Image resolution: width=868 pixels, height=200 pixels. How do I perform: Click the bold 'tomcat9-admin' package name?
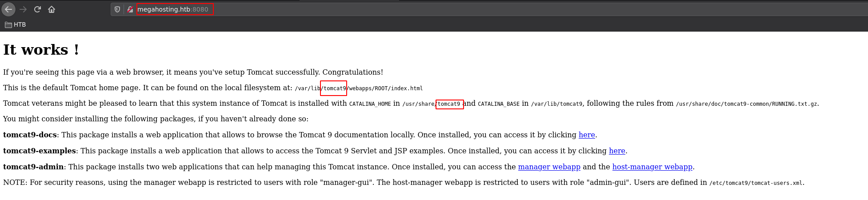tap(33, 167)
